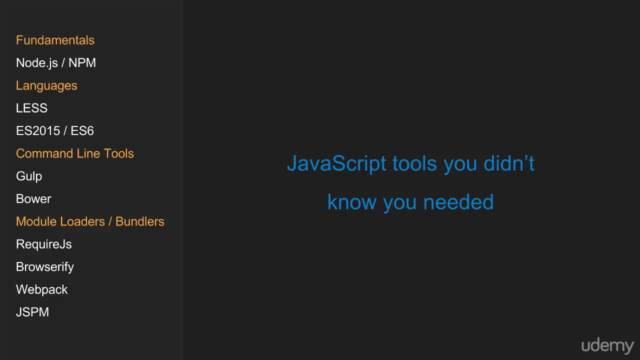Choose the LESS list item
640x360 pixels.
32,108
